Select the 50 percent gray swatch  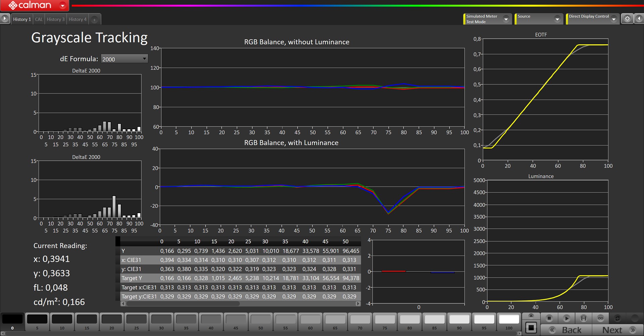[x=261, y=321]
